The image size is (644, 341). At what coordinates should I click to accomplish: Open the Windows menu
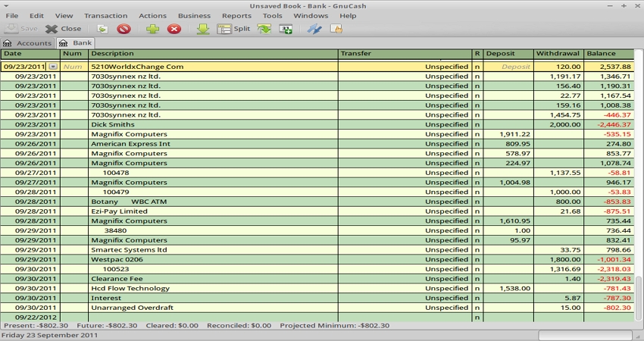tap(311, 16)
